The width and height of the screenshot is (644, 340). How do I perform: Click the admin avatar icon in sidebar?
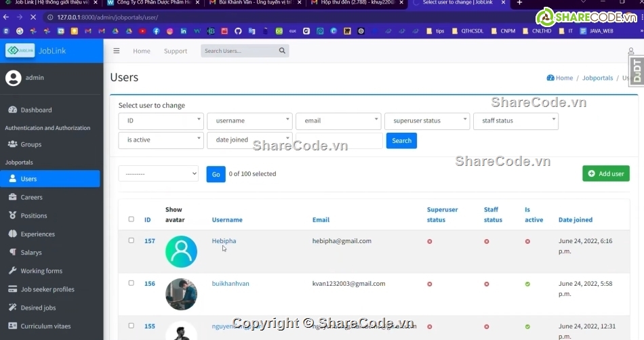click(x=13, y=78)
